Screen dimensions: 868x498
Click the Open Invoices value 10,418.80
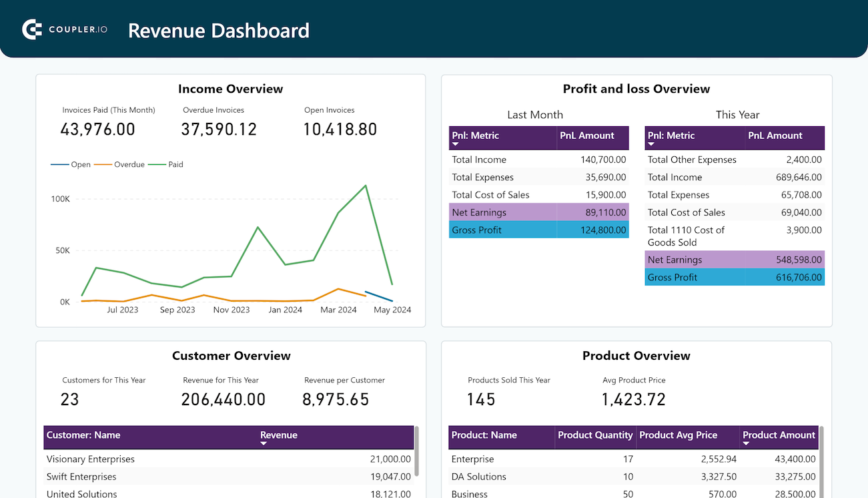click(x=340, y=130)
